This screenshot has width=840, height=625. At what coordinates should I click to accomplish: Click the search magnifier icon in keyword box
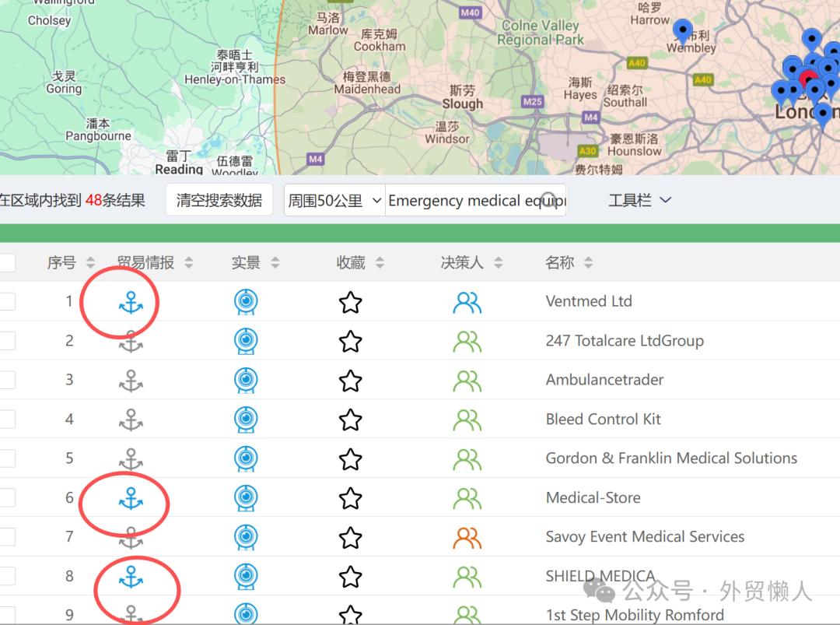pos(548,199)
